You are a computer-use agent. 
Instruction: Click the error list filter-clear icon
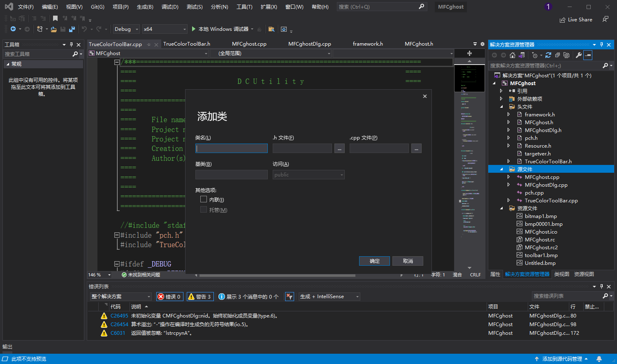tap(290, 297)
